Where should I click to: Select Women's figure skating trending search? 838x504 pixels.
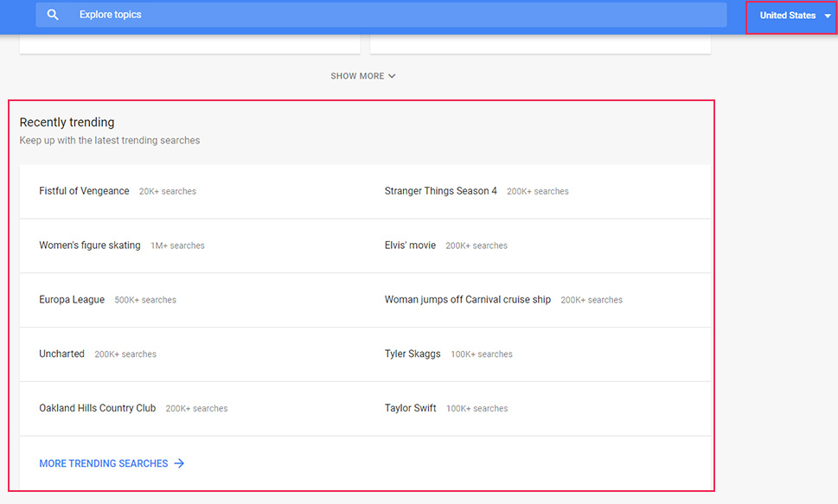coord(90,246)
